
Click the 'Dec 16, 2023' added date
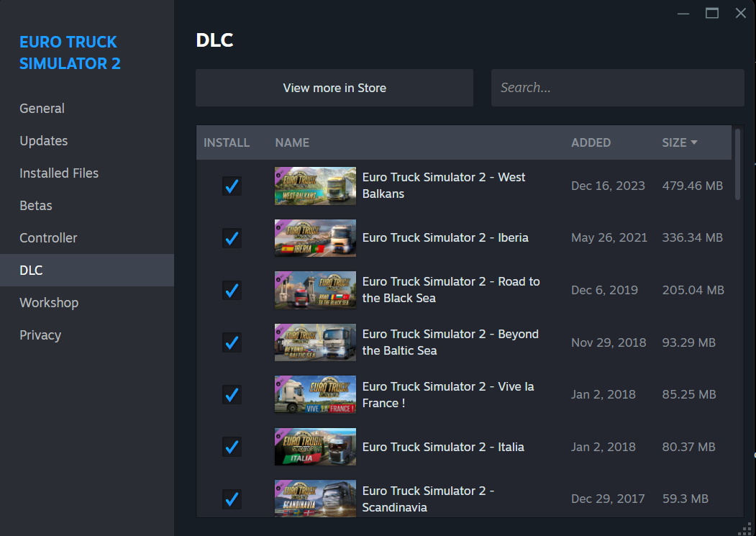coord(608,186)
